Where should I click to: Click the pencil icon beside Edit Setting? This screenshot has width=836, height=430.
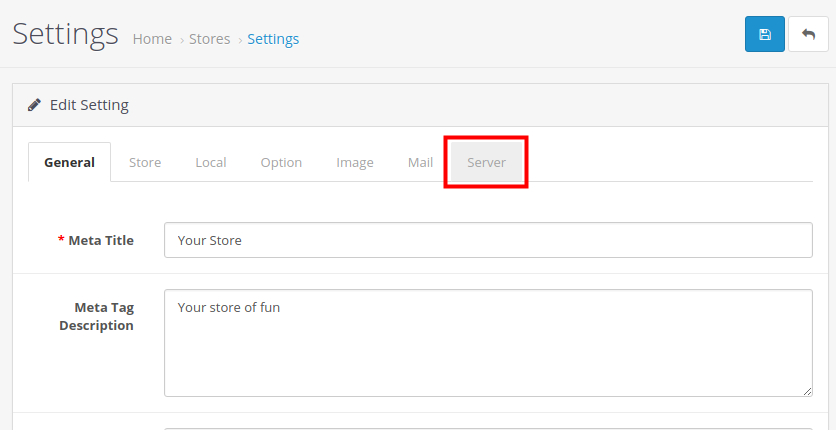34,105
